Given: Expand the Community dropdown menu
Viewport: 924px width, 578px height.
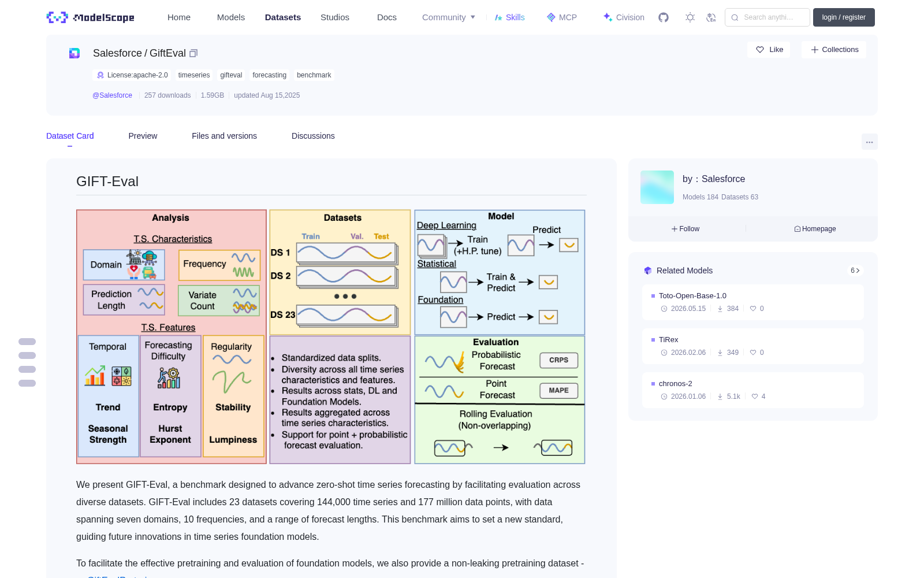Looking at the screenshot, I should click(x=449, y=17).
